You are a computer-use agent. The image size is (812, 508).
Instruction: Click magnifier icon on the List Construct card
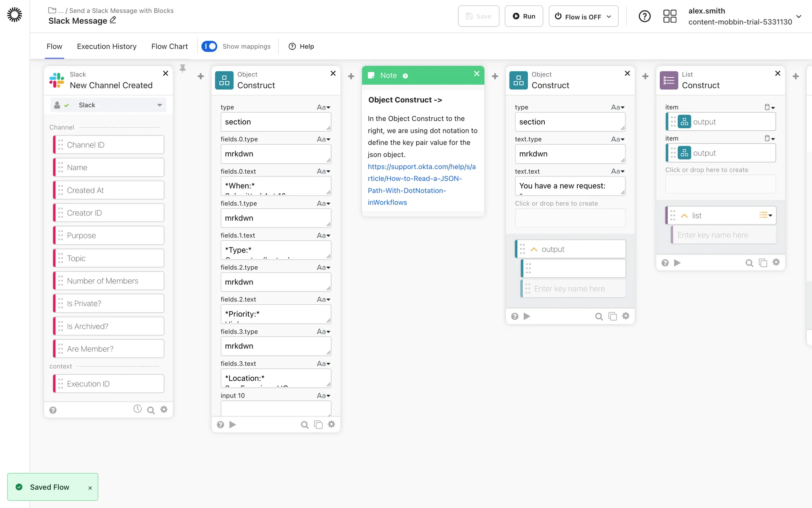tap(749, 263)
